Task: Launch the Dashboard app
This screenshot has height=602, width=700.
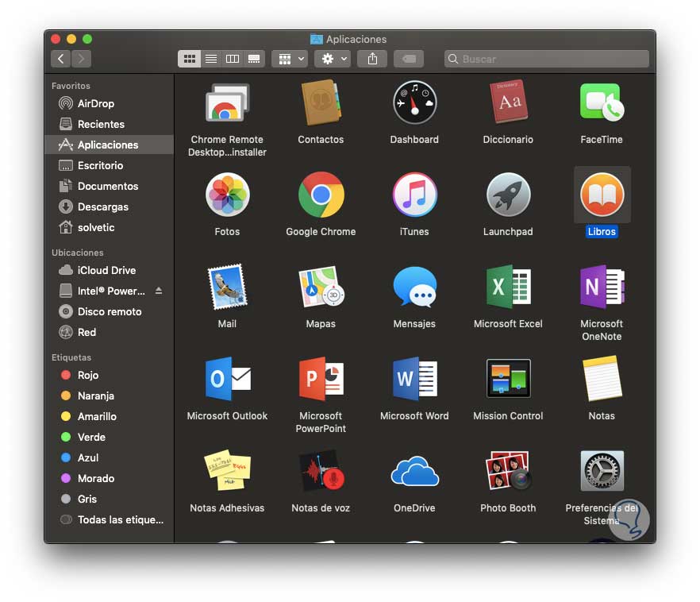Action: coord(414,102)
